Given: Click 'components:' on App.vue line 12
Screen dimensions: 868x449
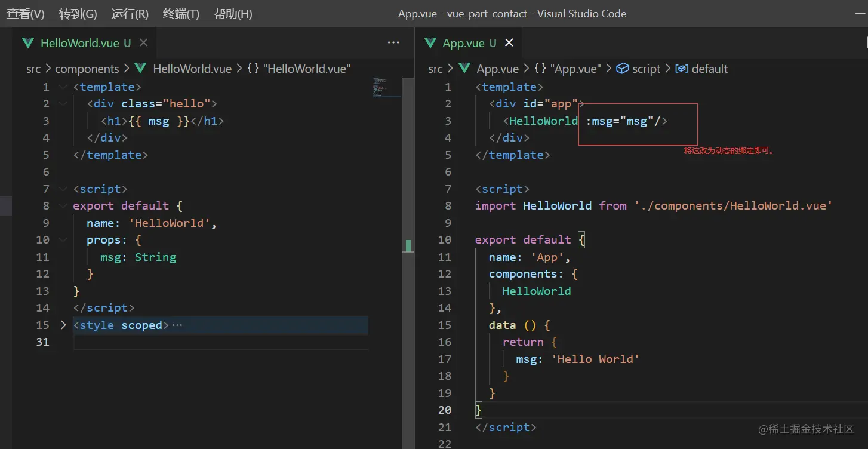Looking at the screenshot, I should point(526,274).
